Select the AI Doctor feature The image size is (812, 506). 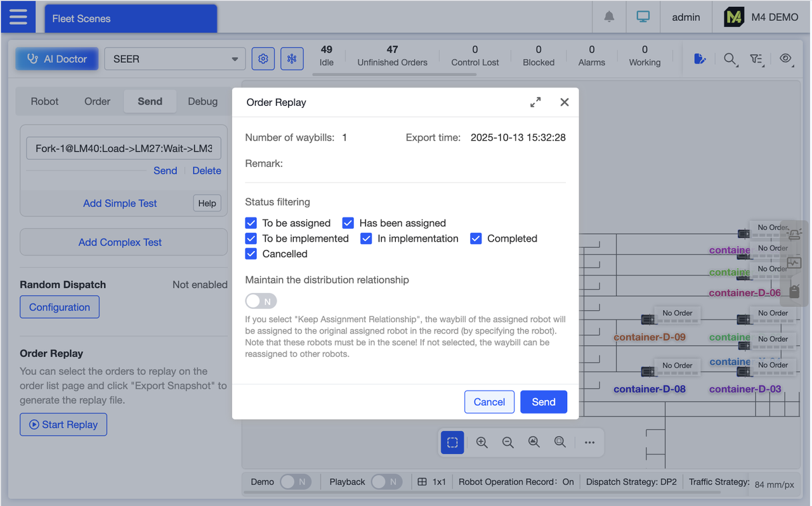pos(56,58)
